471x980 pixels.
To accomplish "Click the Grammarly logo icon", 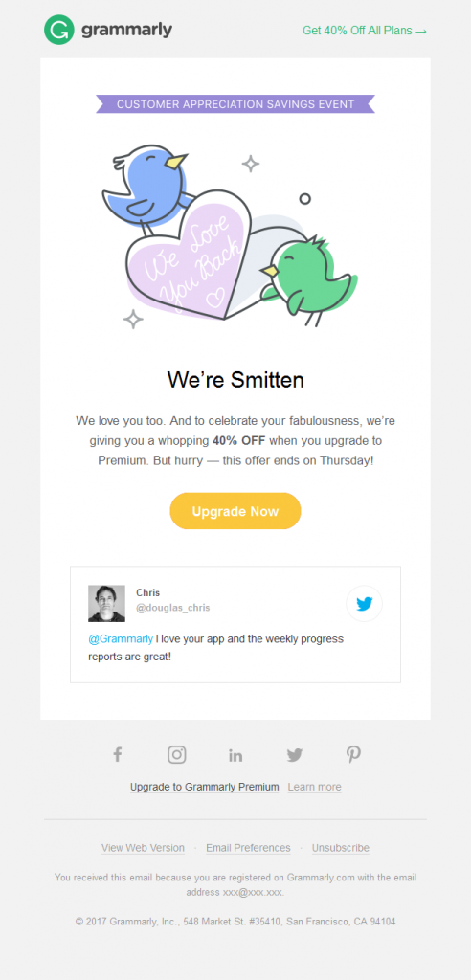I will pos(59,30).
